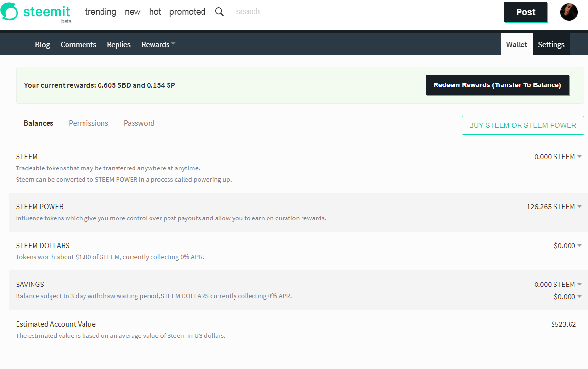Screen dimensions: 588x369
Task: Expand the Savings 0.000 STEEM dropdown
Action: [558, 285]
